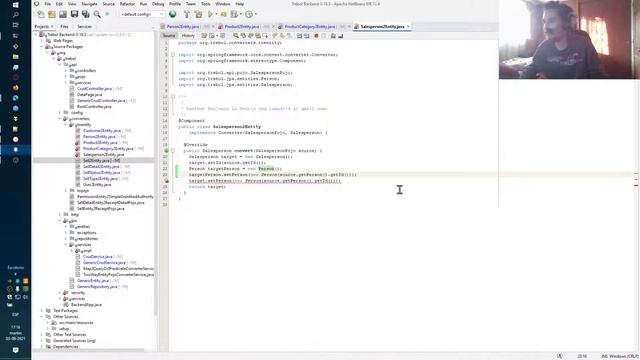Click the error marker on line 24 gutter

(166, 180)
